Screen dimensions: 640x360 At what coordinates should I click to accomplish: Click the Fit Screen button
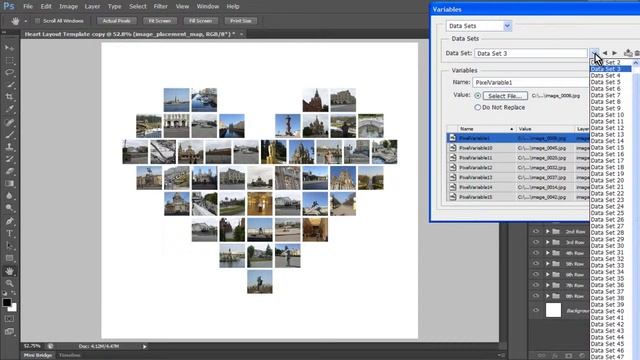point(160,21)
